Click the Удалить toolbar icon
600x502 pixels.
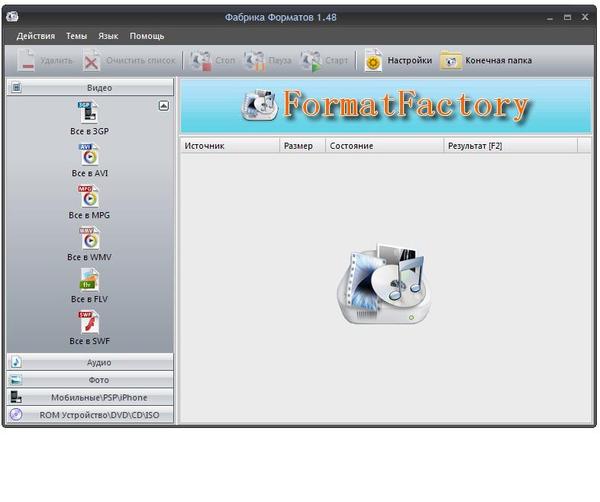click(x=26, y=60)
